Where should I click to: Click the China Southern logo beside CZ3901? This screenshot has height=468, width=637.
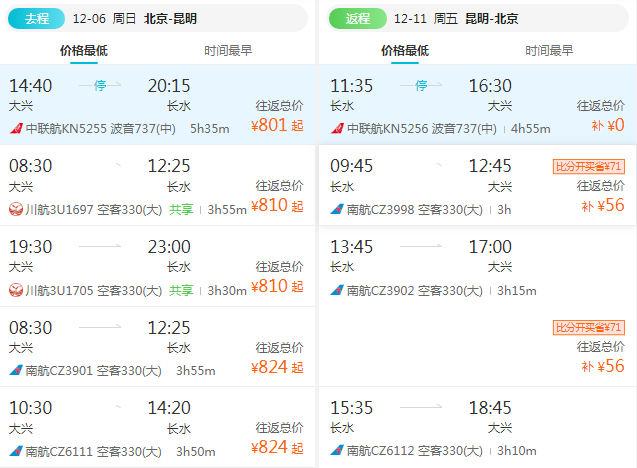[x=16, y=370]
